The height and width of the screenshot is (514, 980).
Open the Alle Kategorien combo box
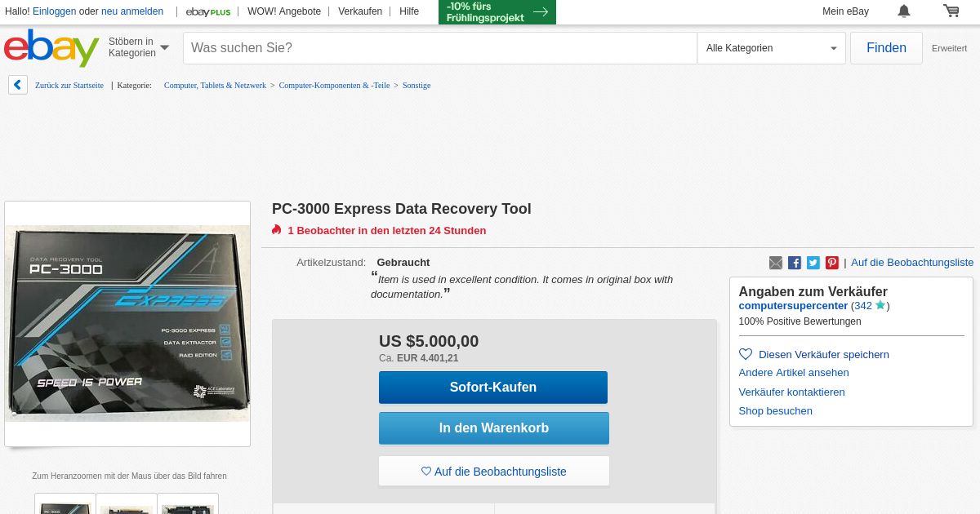tap(772, 48)
